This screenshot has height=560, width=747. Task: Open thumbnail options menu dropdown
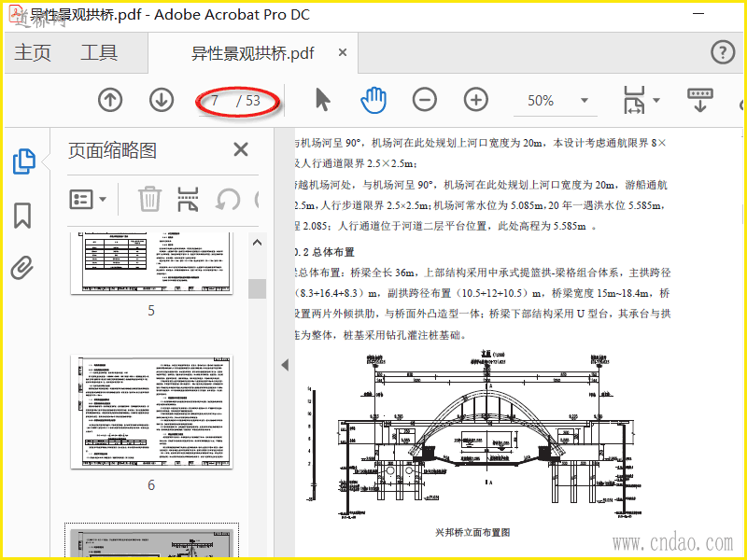[88, 200]
